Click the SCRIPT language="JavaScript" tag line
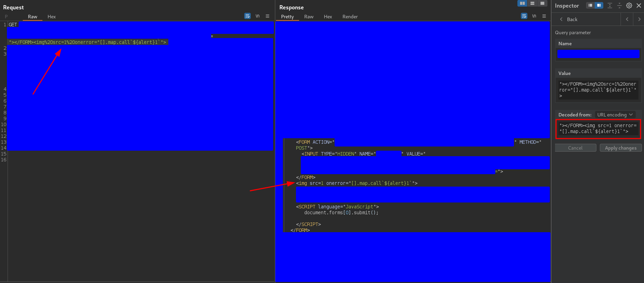This screenshot has width=644, height=283. tap(337, 207)
